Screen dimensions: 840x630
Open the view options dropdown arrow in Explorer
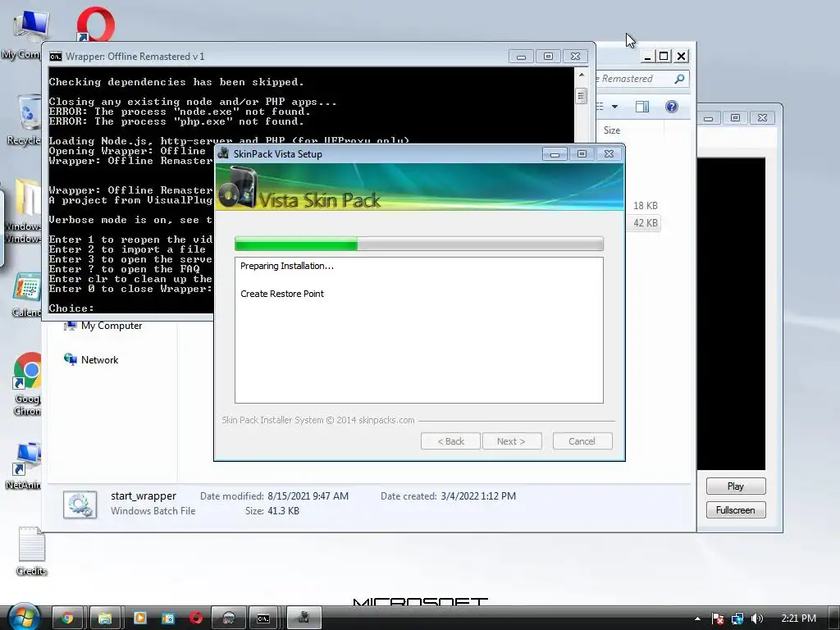(x=615, y=107)
